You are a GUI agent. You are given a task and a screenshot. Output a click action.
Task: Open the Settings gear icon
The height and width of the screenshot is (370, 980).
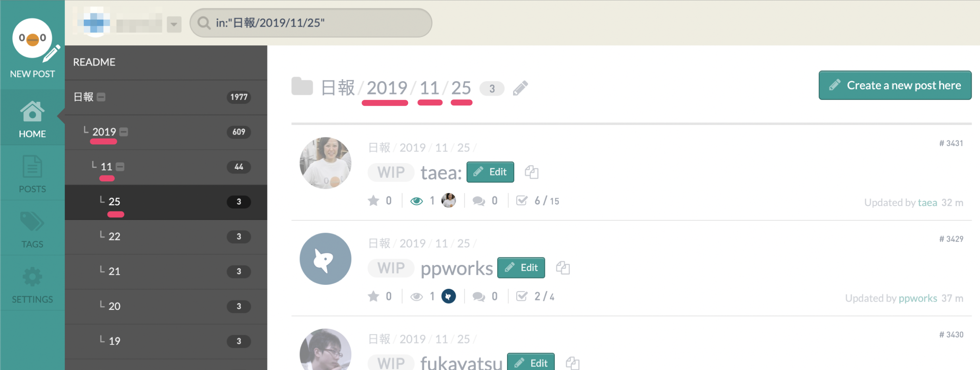pos(32,277)
